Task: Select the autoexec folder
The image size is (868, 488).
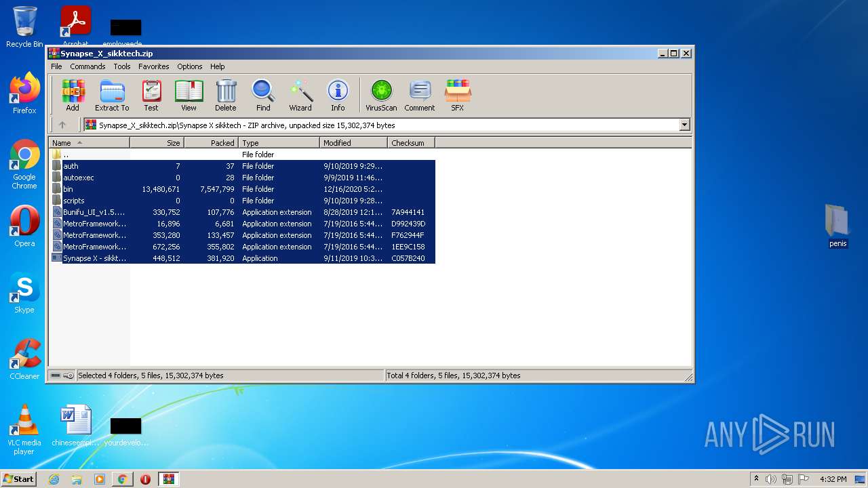Action: coord(242,178)
